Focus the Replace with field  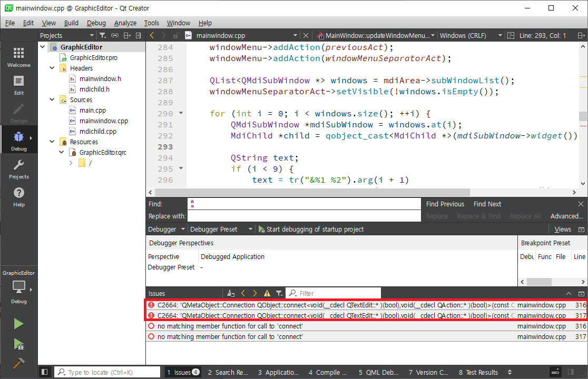[304, 216]
